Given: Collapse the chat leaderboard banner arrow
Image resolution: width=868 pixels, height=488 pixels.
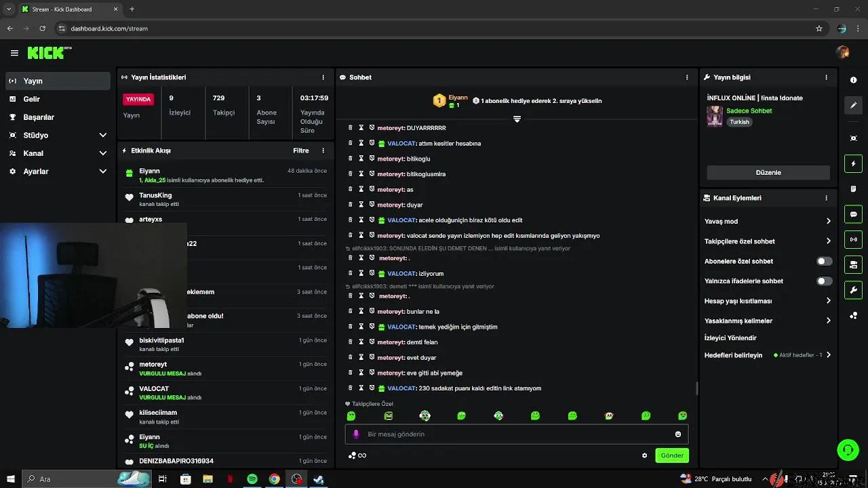Looking at the screenshot, I should 517,119.
